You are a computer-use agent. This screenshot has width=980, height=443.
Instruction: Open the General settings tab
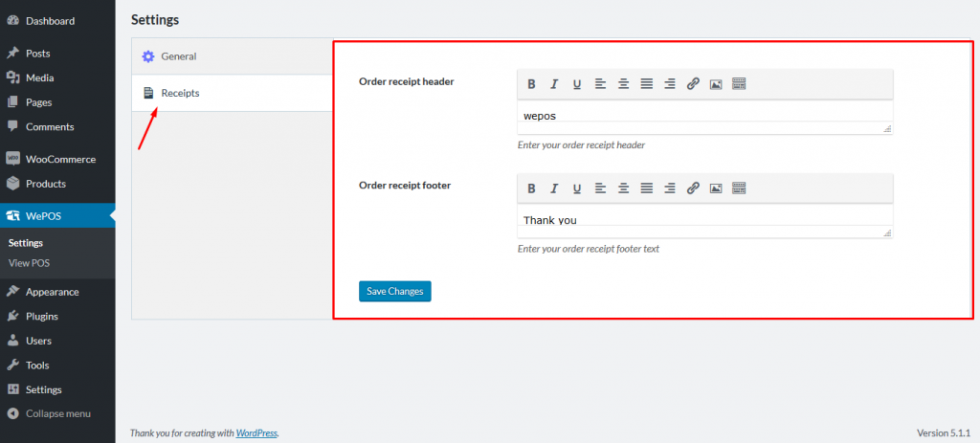coord(232,56)
